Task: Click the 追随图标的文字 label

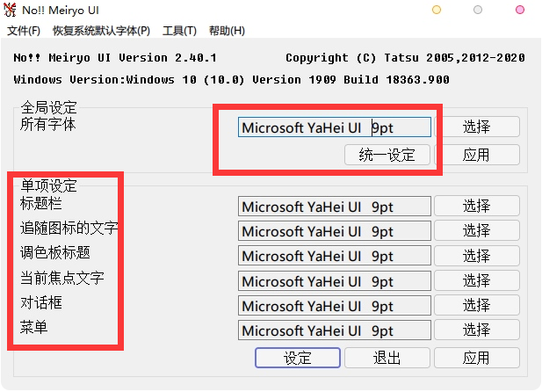Action: tap(69, 228)
